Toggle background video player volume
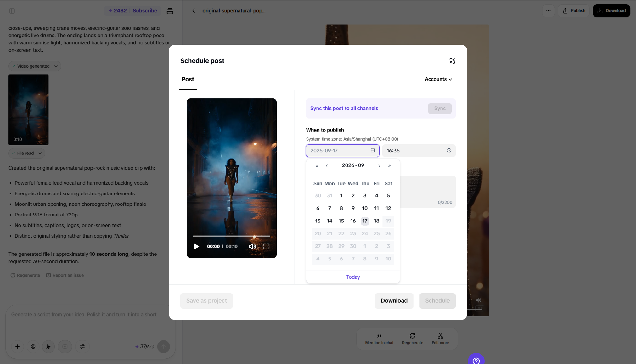Screen dimensions: 636x364 tap(478, 300)
